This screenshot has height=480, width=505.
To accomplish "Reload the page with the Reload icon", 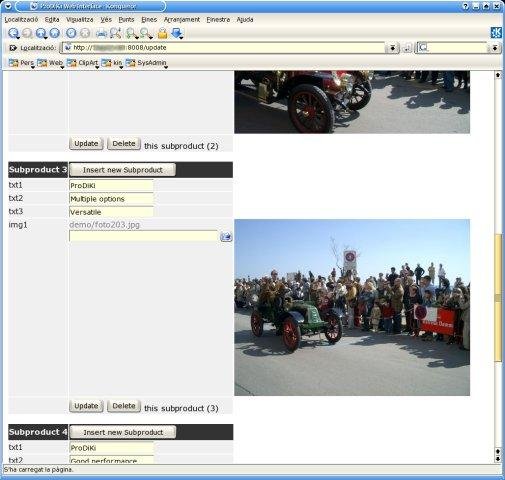I will point(71,33).
